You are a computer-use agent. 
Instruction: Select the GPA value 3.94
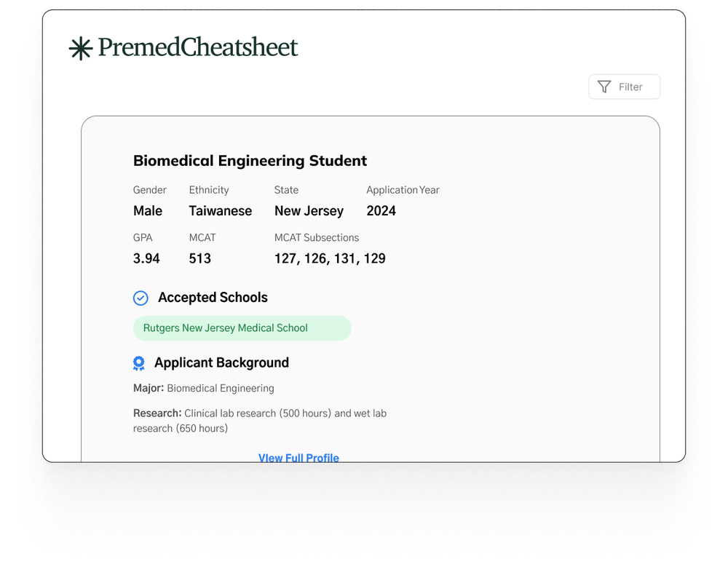click(146, 258)
